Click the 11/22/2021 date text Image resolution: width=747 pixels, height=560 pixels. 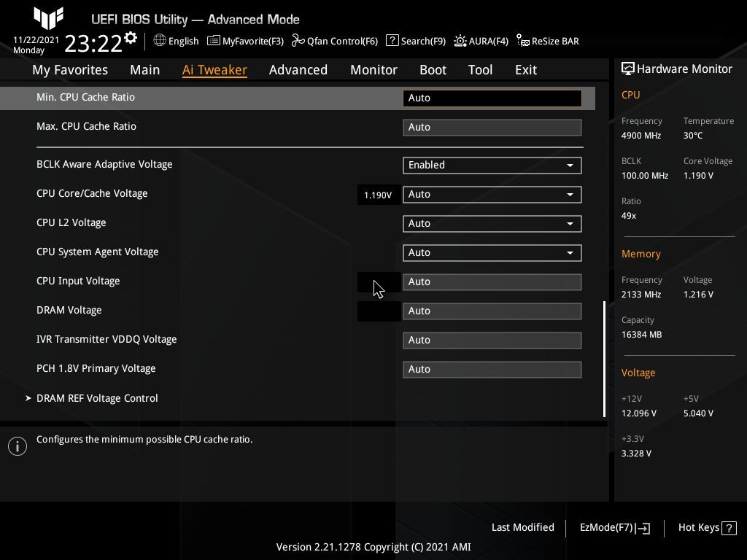point(36,40)
